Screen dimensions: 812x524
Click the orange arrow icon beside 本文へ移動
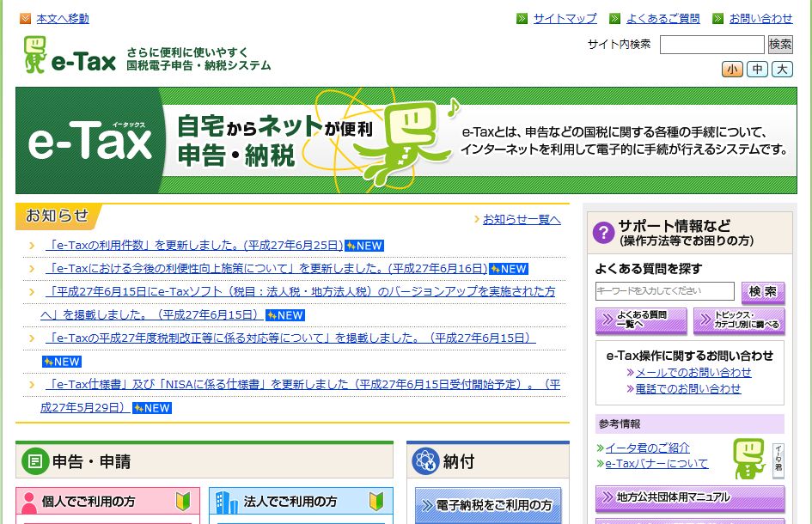tap(26, 19)
